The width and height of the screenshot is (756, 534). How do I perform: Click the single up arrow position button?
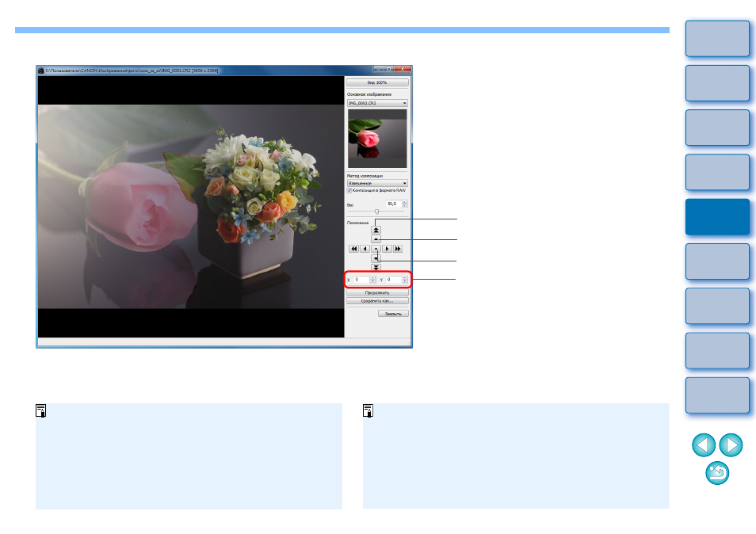point(376,239)
